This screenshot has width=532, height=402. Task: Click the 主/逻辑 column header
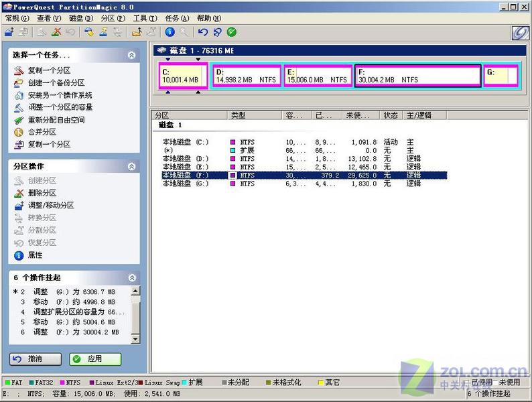point(425,115)
